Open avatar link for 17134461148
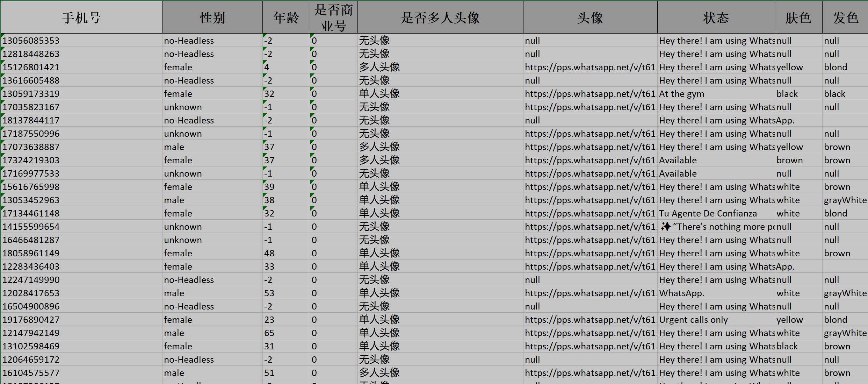The image size is (868, 384). [590, 213]
